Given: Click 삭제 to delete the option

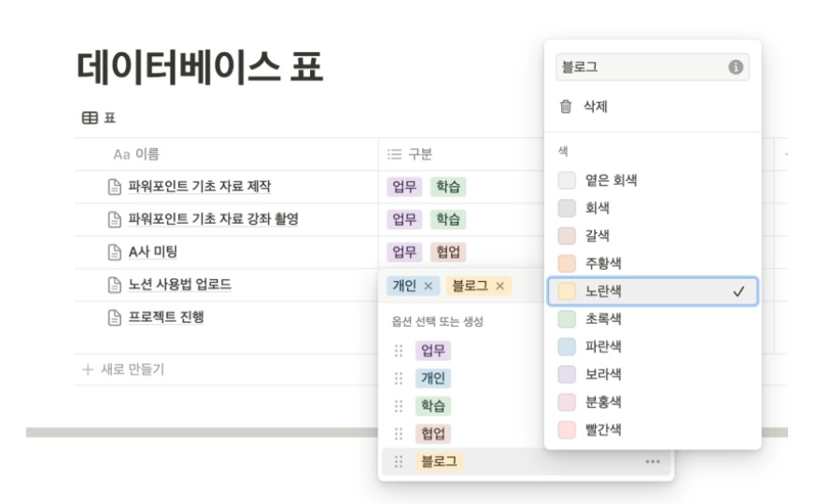Looking at the screenshot, I should tap(653, 106).
